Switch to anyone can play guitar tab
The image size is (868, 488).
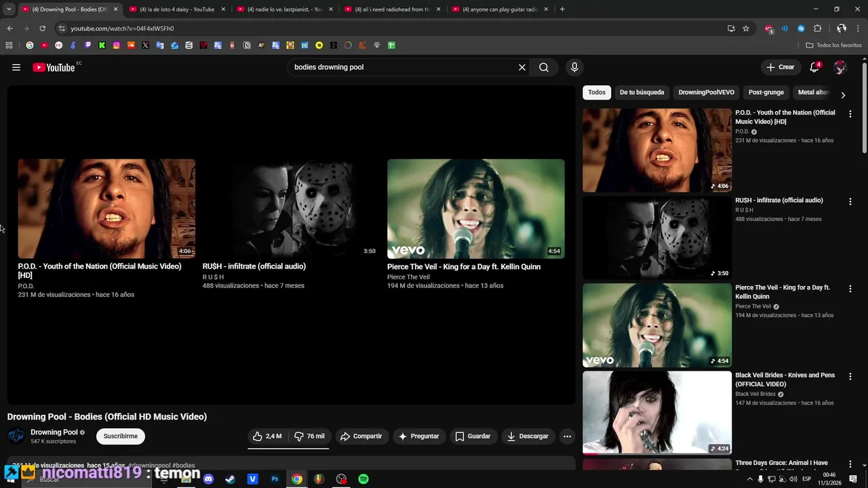(499, 9)
